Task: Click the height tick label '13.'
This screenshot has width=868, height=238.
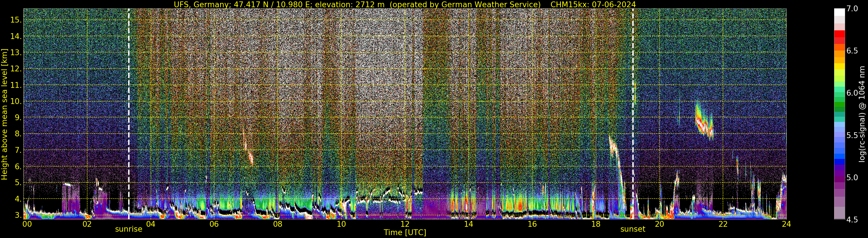Action: (x=16, y=53)
